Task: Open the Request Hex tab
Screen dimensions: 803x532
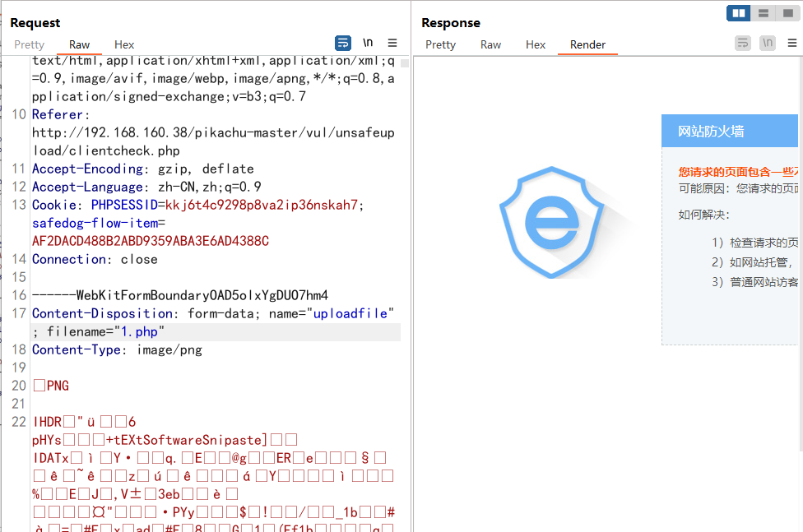Action: [124, 44]
